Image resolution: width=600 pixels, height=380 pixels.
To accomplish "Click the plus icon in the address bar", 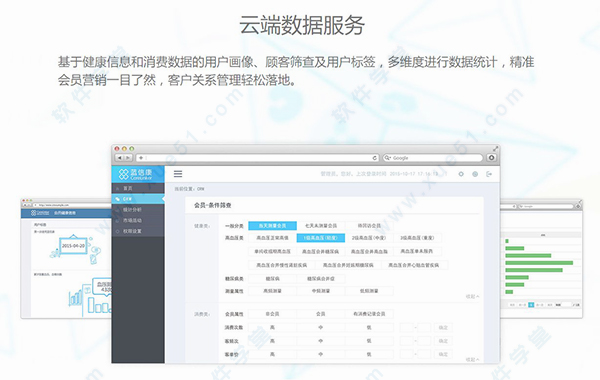I will (x=141, y=158).
